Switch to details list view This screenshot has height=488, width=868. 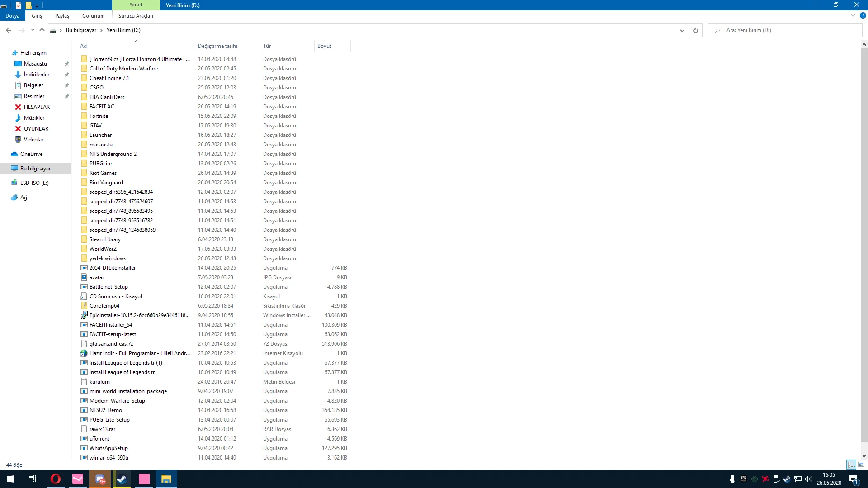pyautogui.click(x=852, y=465)
